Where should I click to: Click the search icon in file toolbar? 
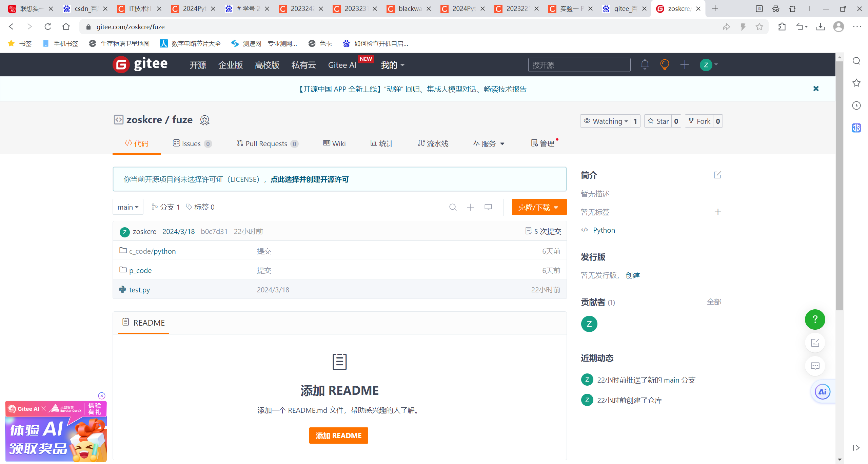coord(453,207)
